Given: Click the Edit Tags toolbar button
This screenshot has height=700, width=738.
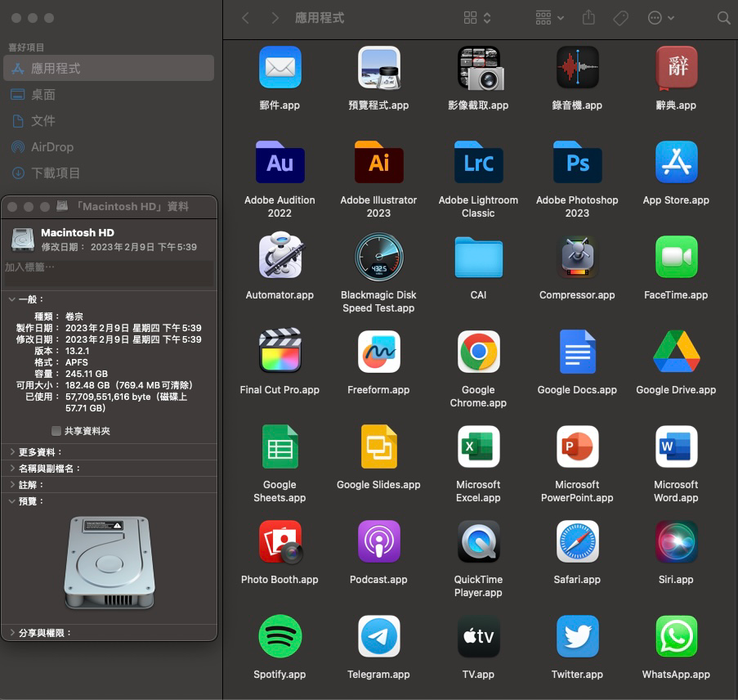Looking at the screenshot, I should [x=621, y=18].
